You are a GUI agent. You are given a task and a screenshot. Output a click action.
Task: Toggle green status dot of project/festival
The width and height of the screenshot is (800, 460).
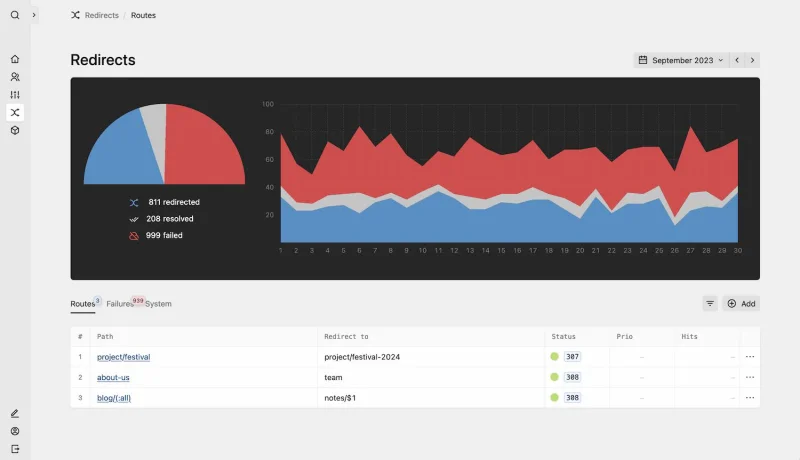tap(555, 356)
